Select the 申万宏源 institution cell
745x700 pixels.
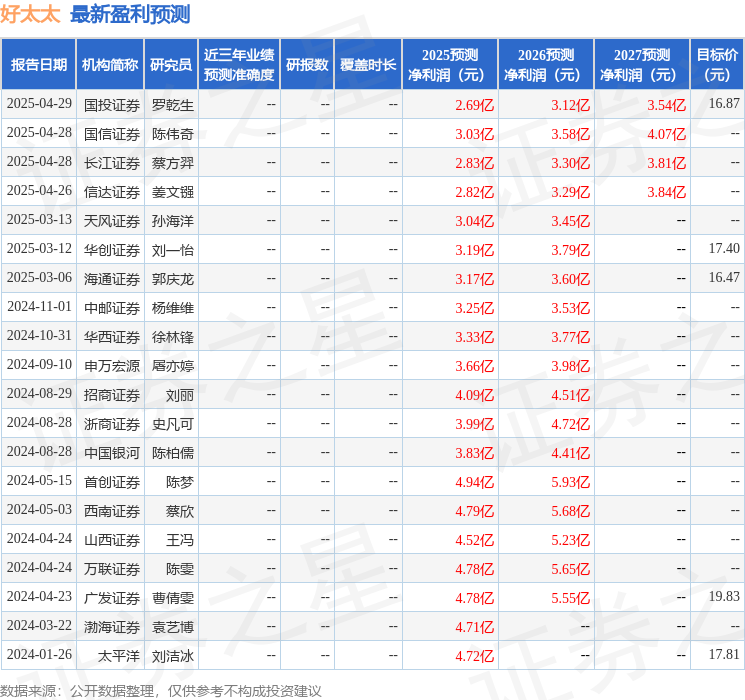[112, 365]
